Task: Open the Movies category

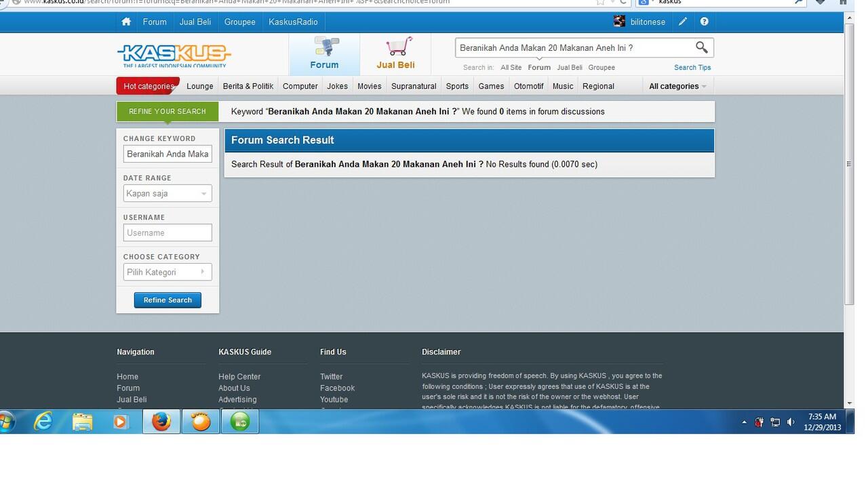Action: tap(370, 86)
